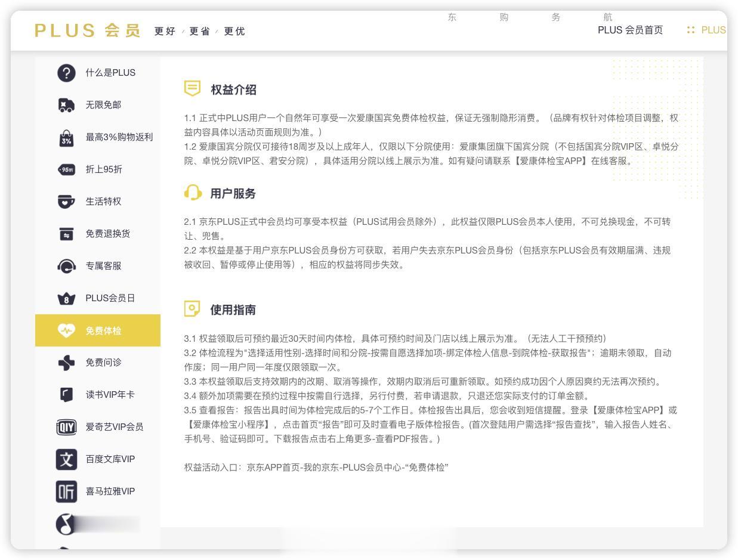Click the paragraph starting with 2.2 本权益是基于

pos(427,257)
